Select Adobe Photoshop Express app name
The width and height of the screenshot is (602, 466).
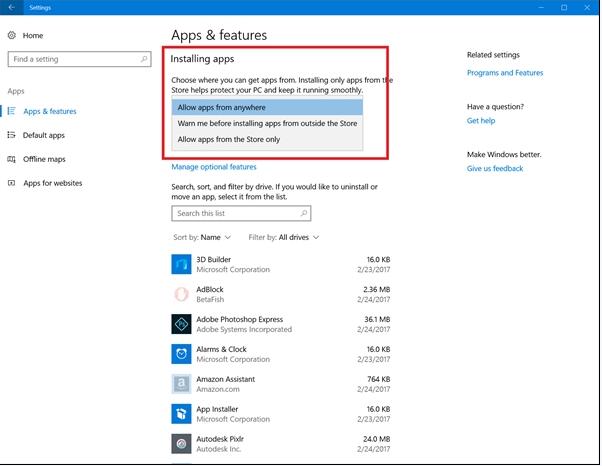[240, 319]
